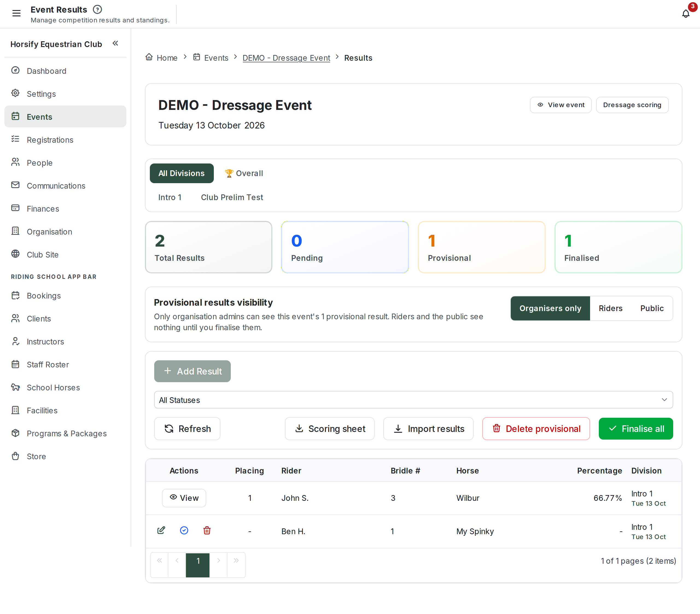
Task: Go to Registrations in the sidebar
Action: point(65,140)
